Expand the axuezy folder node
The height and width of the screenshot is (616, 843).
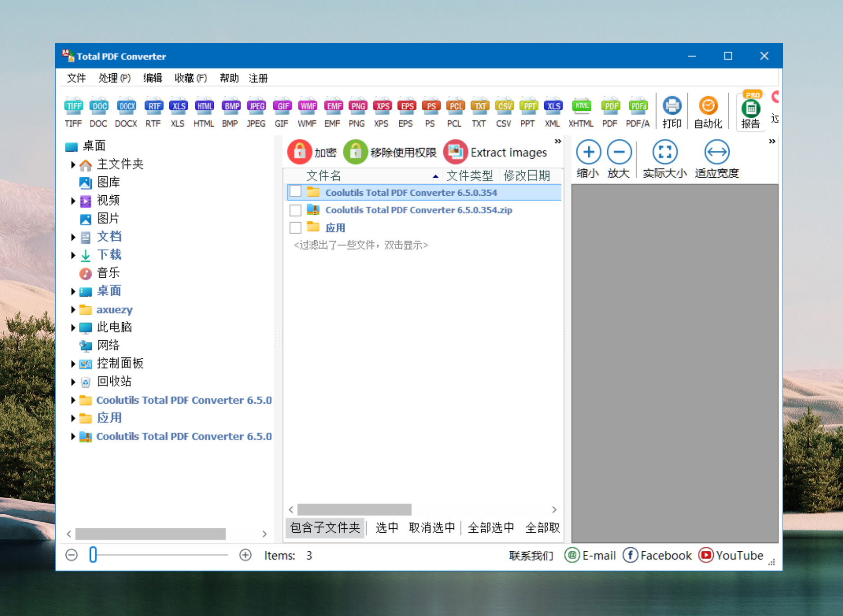coord(73,310)
